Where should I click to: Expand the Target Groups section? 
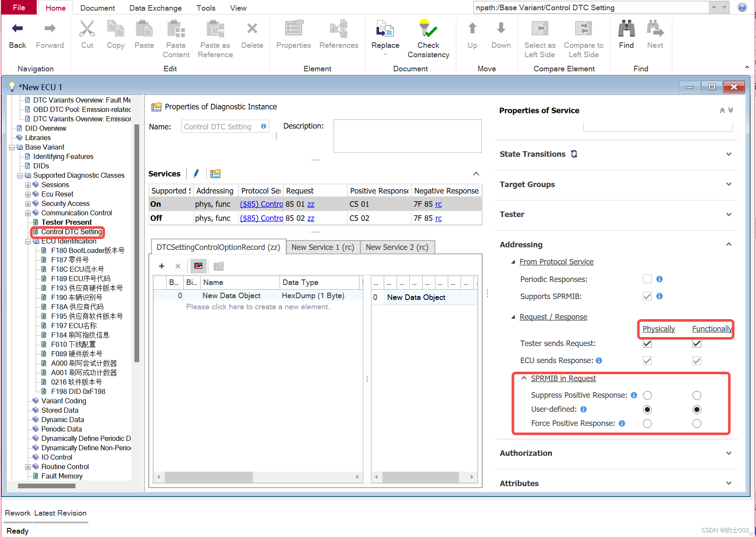pyautogui.click(x=729, y=184)
